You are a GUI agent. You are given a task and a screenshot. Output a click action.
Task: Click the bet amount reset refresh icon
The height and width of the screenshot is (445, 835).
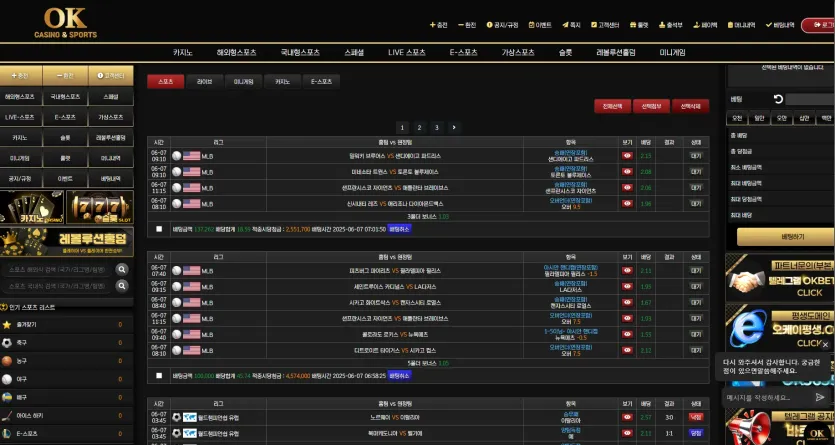tap(778, 99)
